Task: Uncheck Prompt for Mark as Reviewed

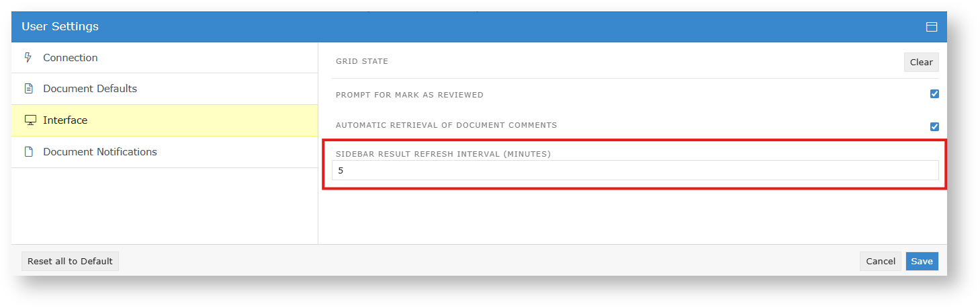Action: click(x=934, y=94)
